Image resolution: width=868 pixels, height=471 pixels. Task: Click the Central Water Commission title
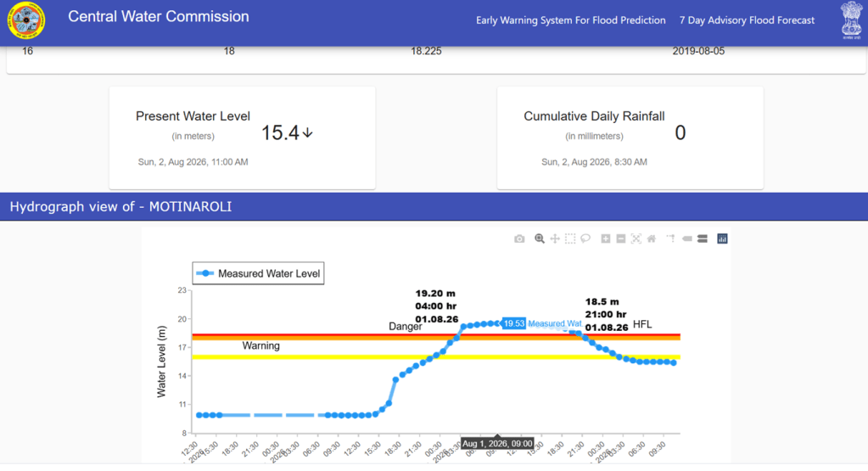pyautogui.click(x=159, y=17)
